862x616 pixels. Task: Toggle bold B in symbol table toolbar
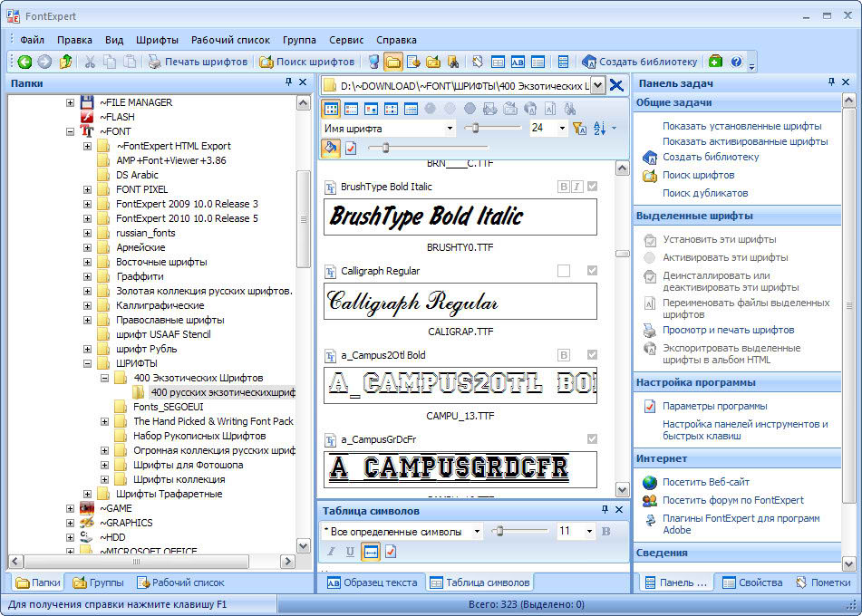(605, 531)
